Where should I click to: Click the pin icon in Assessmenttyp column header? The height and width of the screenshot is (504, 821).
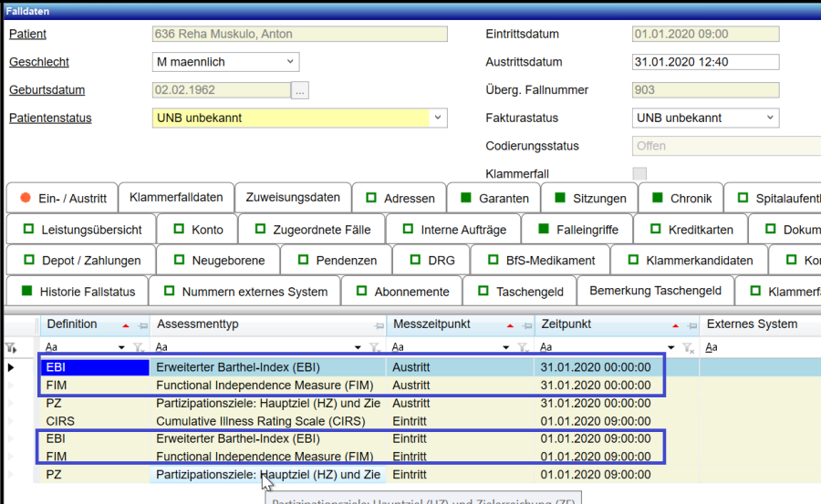pos(379,325)
